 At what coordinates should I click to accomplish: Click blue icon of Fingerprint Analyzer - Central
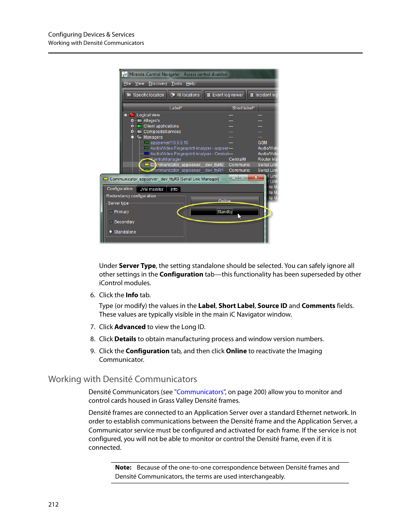(x=146, y=154)
